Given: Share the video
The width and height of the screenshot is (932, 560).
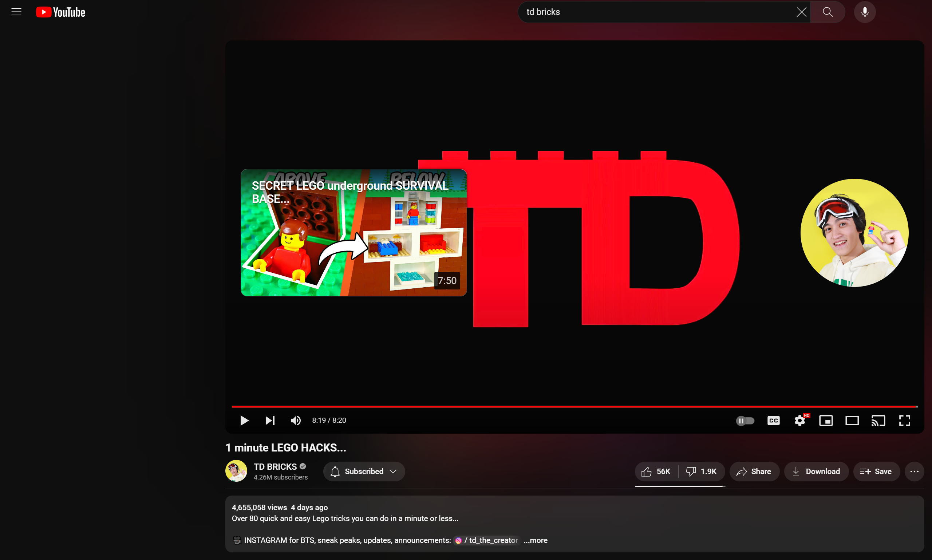Looking at the screenshot, I should [754, 471].
